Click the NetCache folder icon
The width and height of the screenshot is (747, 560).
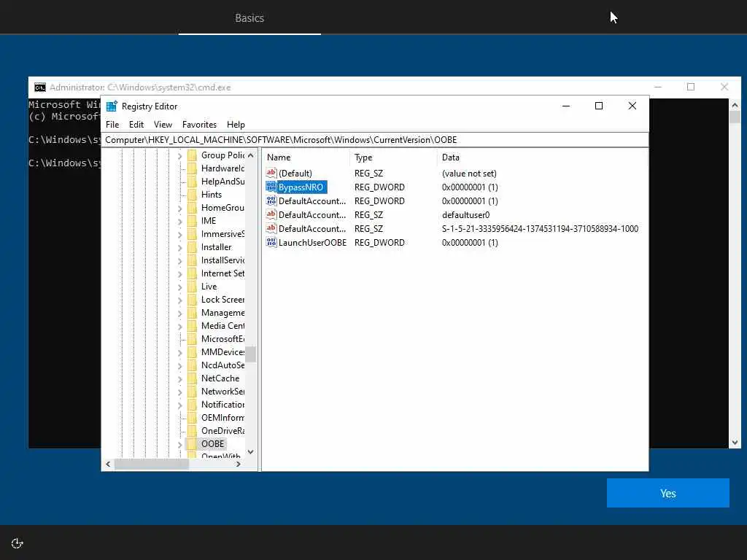tap(192, 378)
